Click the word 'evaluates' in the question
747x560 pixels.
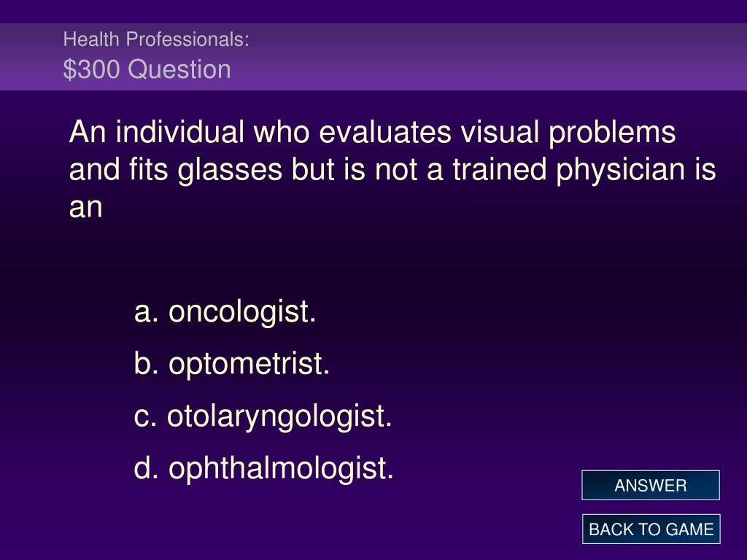385,131
